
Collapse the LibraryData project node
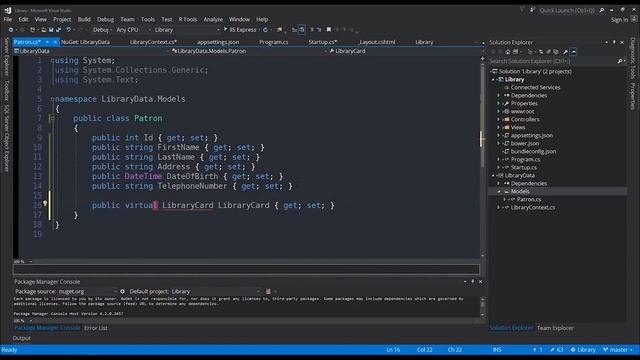click(493, 176)
